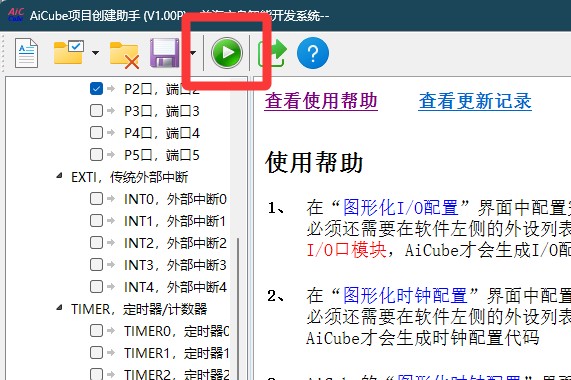The height and width of the screenshot is (380, 571).
Task: Click the green play generate button
Action: [227, 53]
